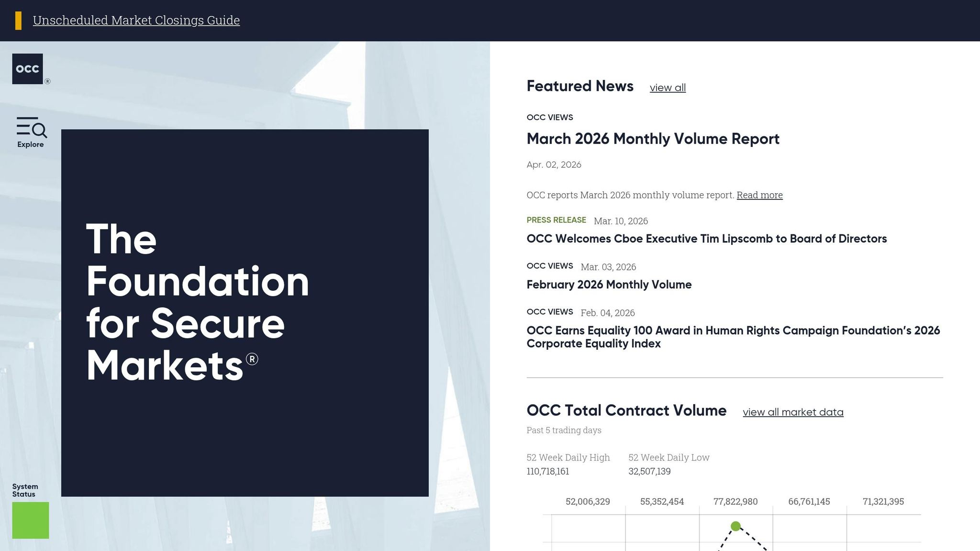Follow the Read more link
This screenshot has width=980, height=551.
tap(759, 195)
